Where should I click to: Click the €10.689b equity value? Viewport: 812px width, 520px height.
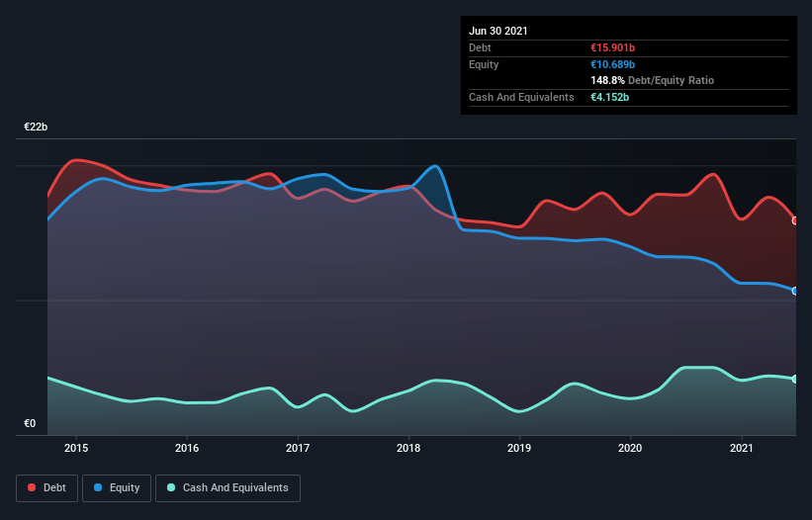coord(612,64)
